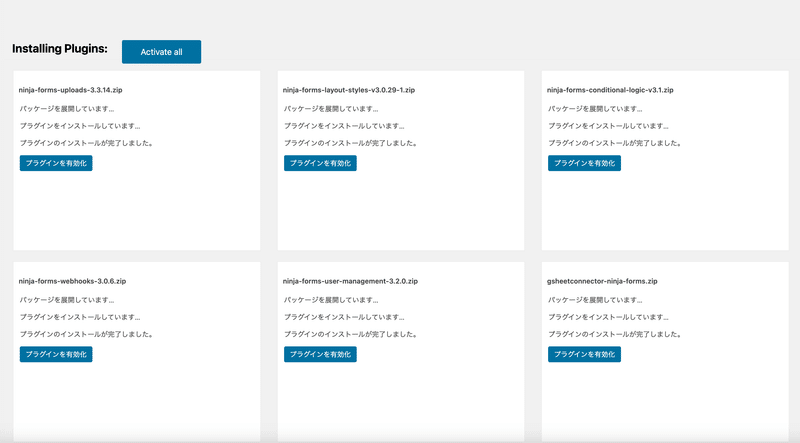The height and width of the screenshot is (443, 800).
Task: Click プラグインをインストールしています in conditional-logic card
Action: point(609,126)
